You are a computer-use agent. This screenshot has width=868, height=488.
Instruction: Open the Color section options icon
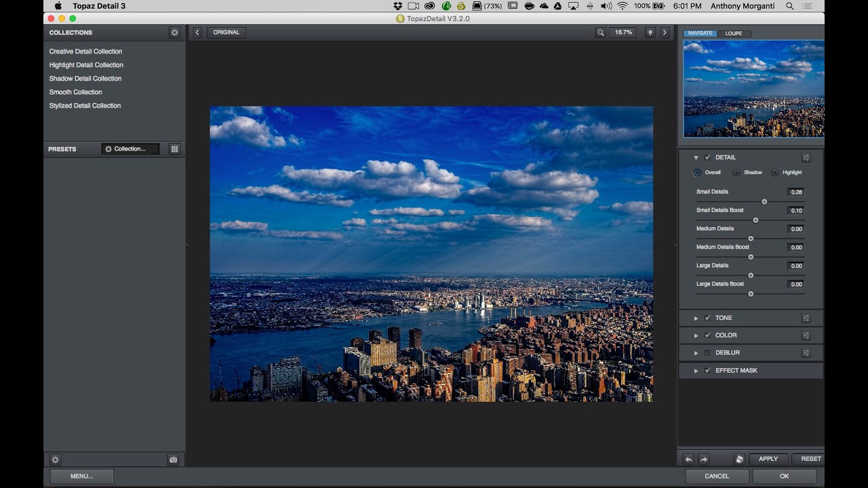(806, 335)
